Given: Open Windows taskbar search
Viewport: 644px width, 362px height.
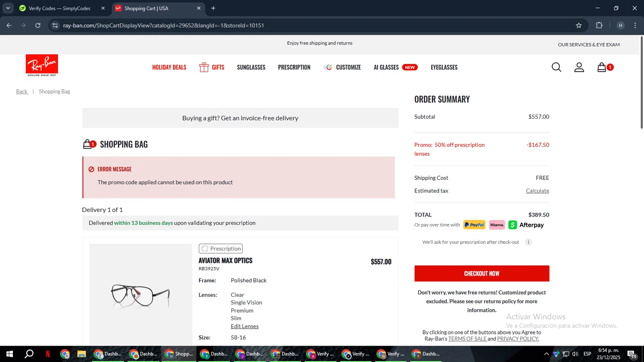Looking at the screenshot, I should click(x=29, y=354).
